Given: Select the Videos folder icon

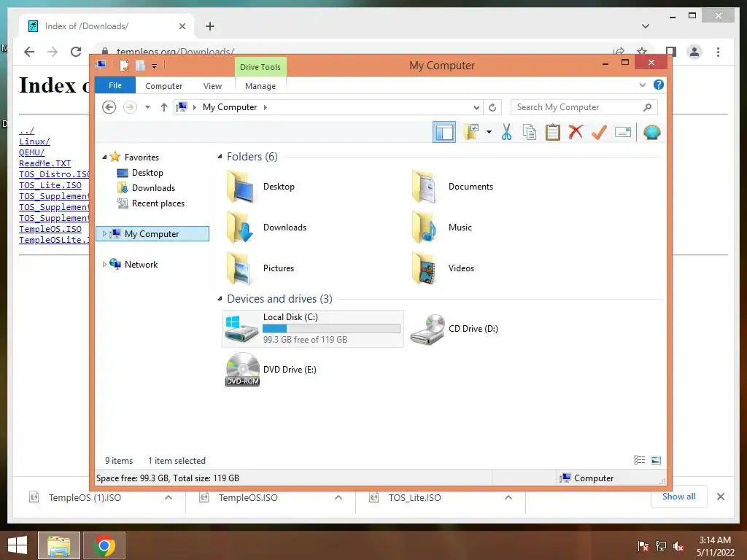Looking at the screenshot, I should [443, 268].
